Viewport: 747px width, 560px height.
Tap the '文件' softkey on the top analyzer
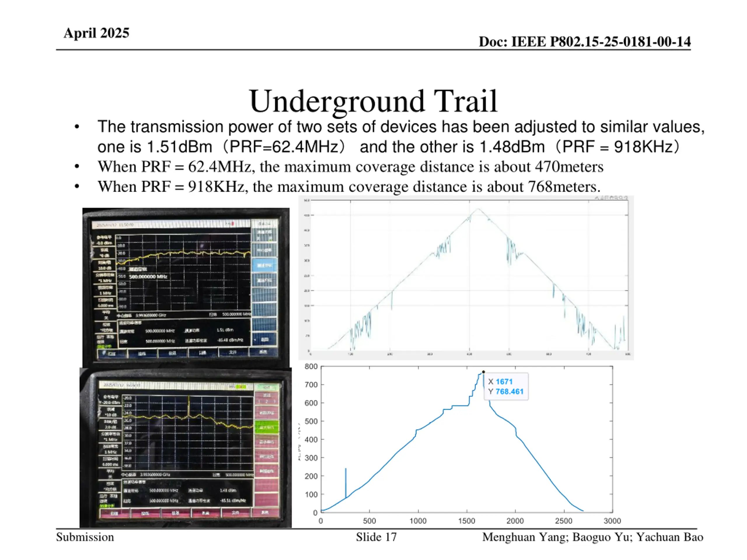pyautogui.click(x=233, y=352)
